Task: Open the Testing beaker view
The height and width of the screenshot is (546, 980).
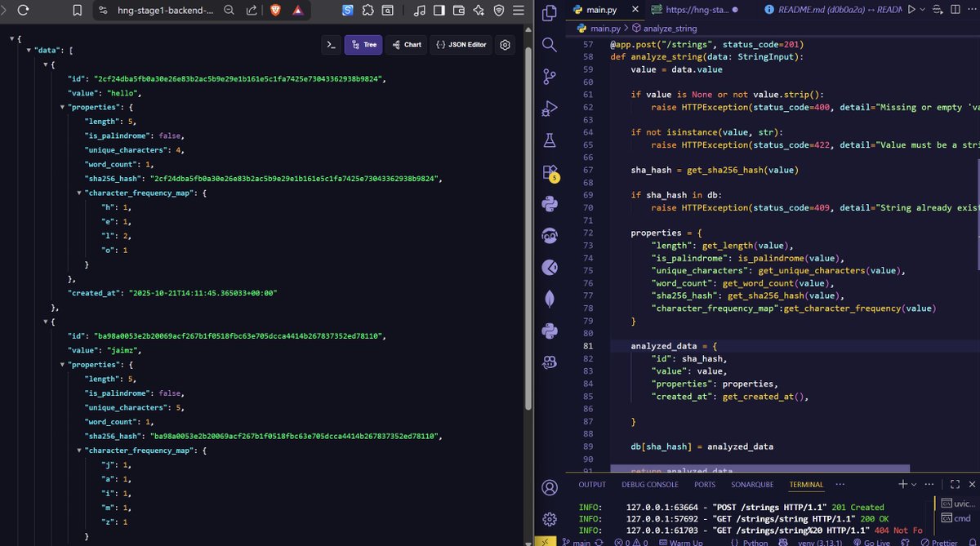Action: pyautogui.click(x=550, y=140)
